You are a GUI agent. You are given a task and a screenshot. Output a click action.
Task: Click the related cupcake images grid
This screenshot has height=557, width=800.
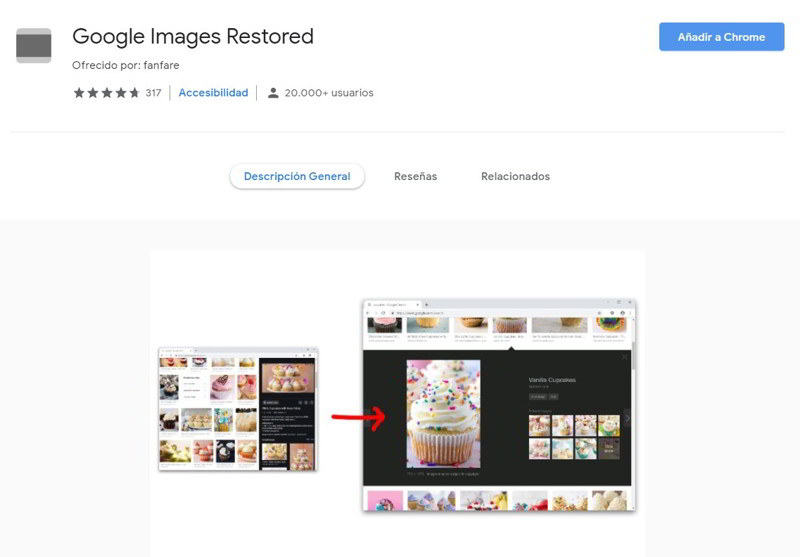(574, 437)
